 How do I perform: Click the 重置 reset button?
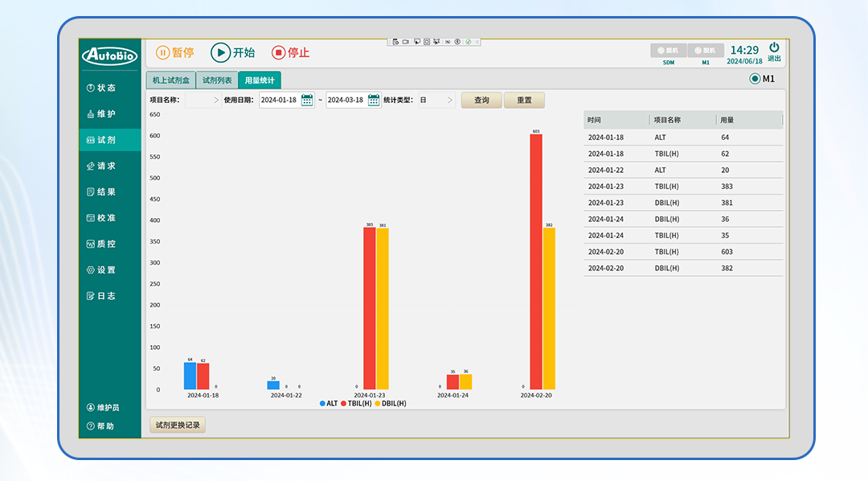click(524, 101)
